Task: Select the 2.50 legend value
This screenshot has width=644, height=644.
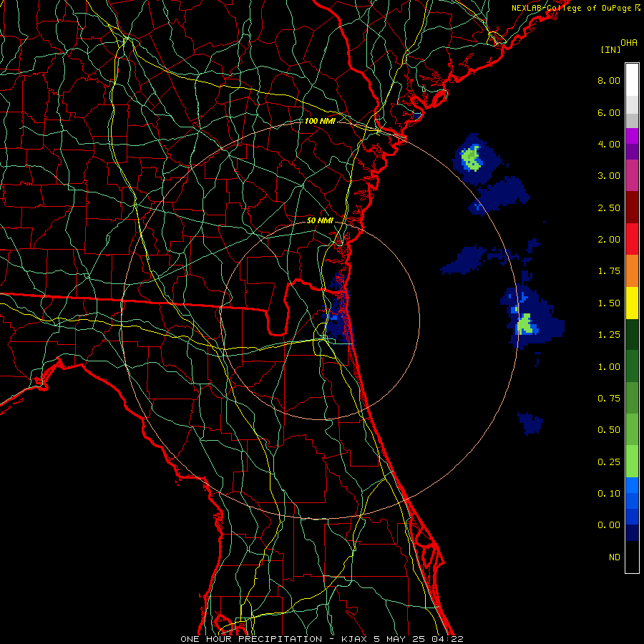Action: [x=609, y=208]
